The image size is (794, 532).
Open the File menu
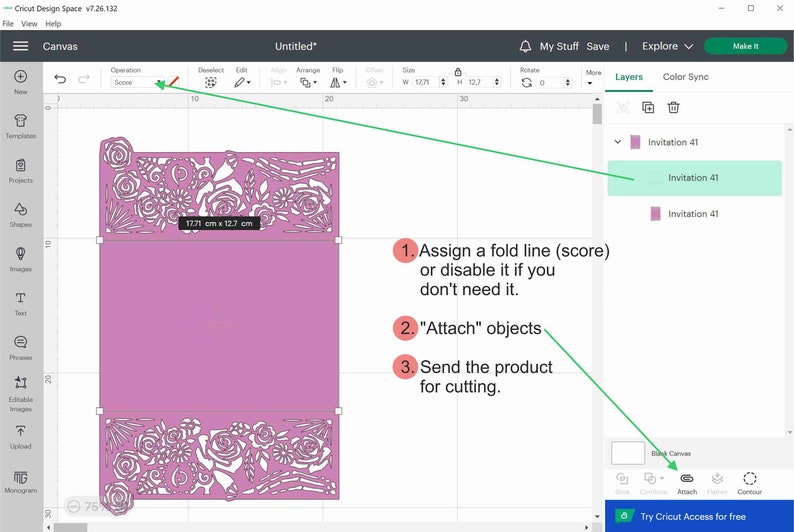[8, 24]
